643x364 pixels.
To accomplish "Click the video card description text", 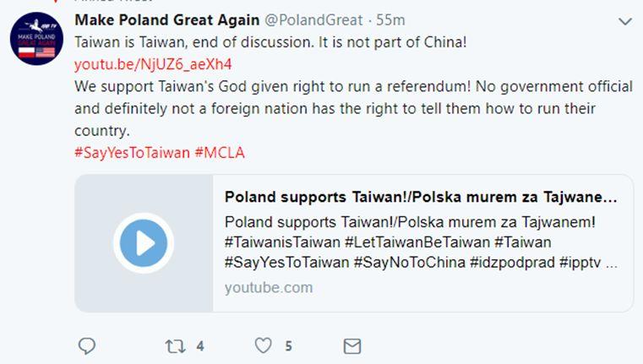I will (420, 242).
